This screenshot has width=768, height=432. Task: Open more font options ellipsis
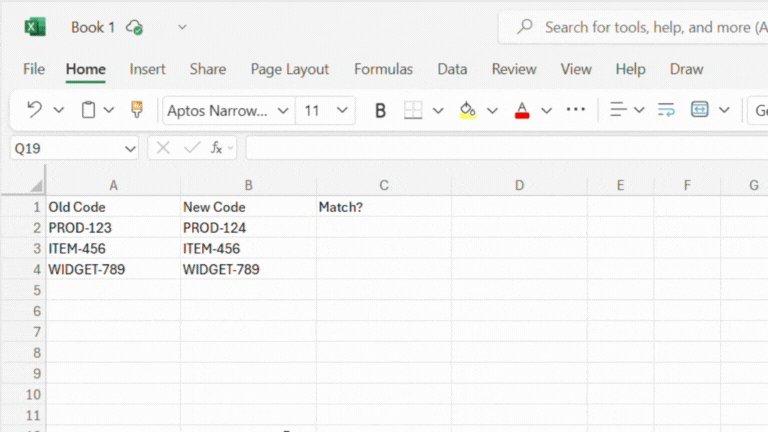click(x=576, y=110)
